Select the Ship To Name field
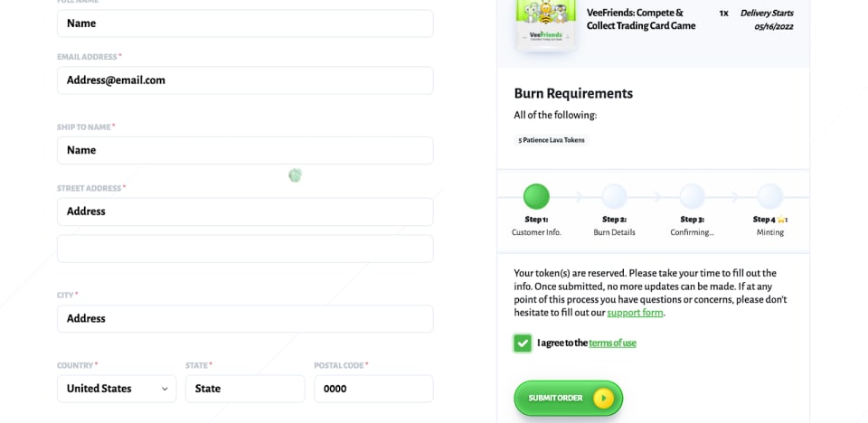The height and width of the screenshot is (423, 868). pos(244,150)
